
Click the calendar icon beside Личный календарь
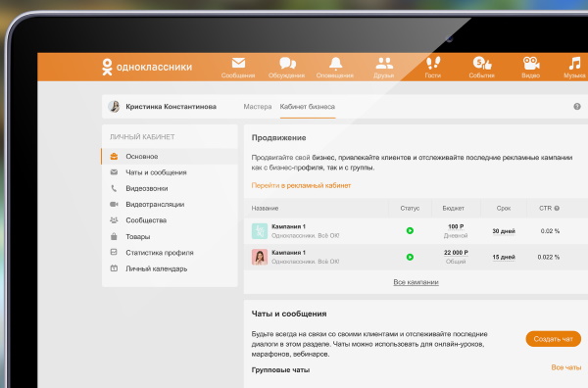pyautogui.click(x=114, y=268)
